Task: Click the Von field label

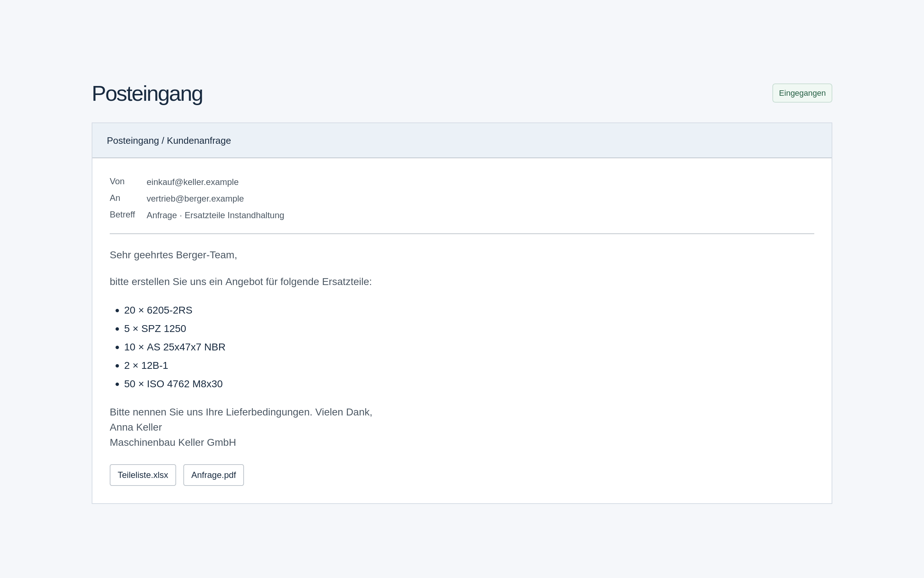Action: (117, 181)
